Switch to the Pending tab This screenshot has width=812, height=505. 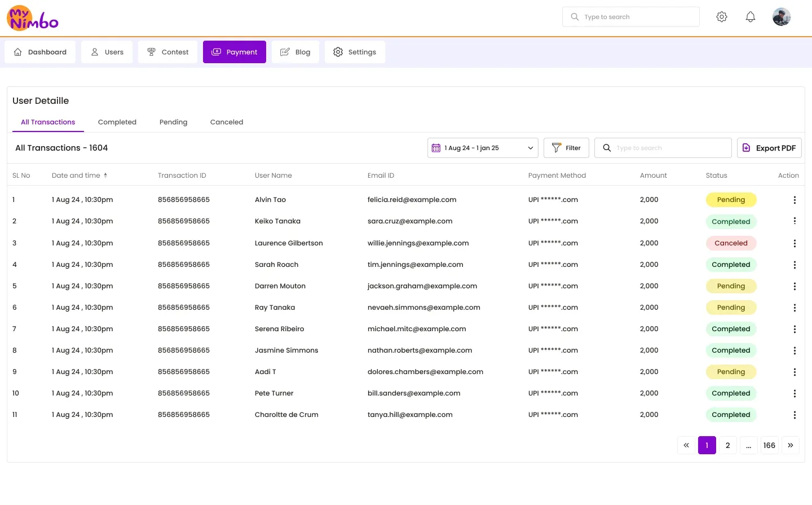pos(173,122)
